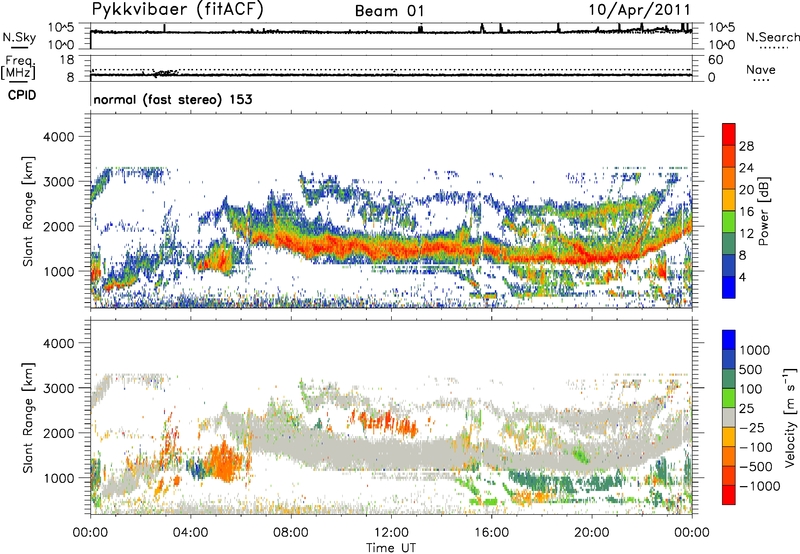Image resolution: width=800 pixels, height=554 pixels.
Task: Click the 16:00 time tick label
Action: coord(491,533)
